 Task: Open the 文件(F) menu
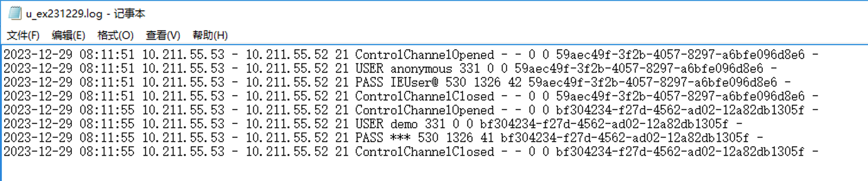[x=23, y=35]
